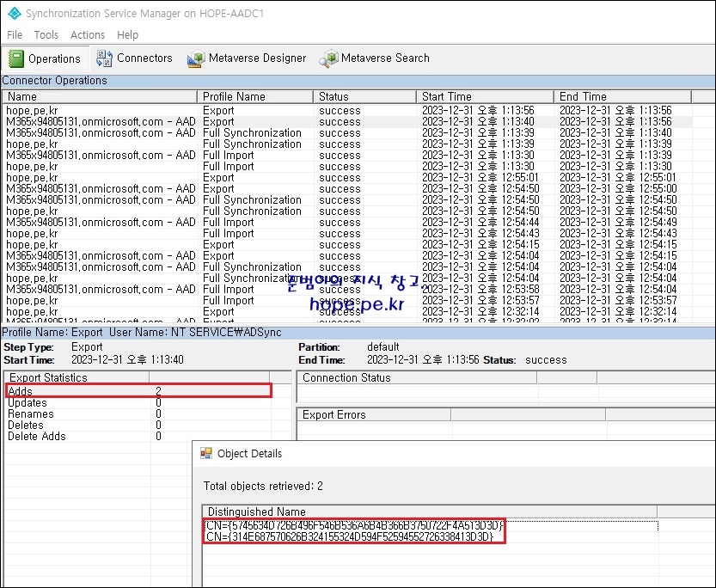Viewport: 716px width, 588px height.
Task: Select hope.pe.kr Full Import started 12:54:43
Action: [348, 233]
